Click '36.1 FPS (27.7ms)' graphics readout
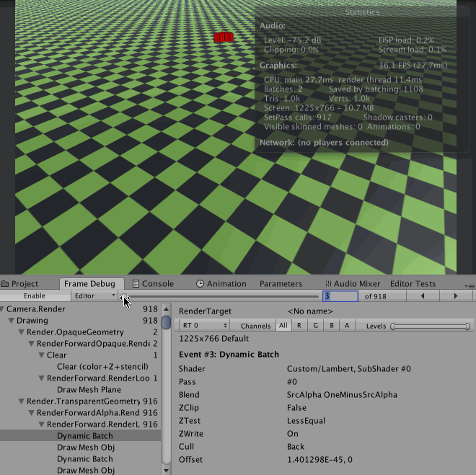Screen dimensions: 476x475 pos(413,66)
